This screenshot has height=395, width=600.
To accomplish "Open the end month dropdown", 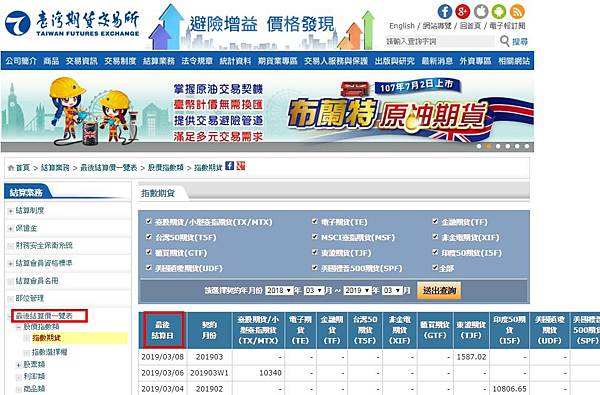I will pos(392,291).
